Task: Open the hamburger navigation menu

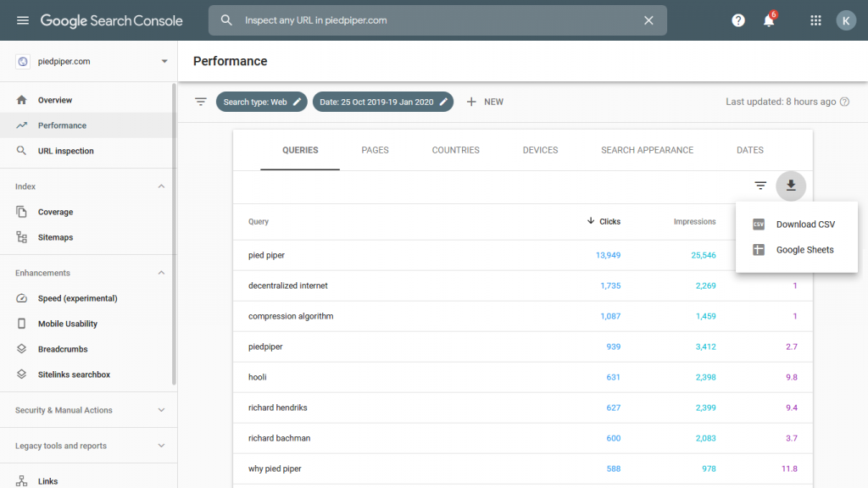Action: (23, 20)
